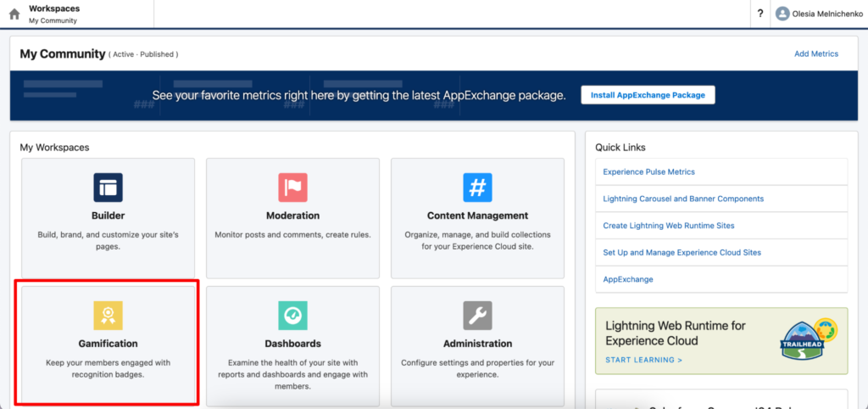
Task: Select the Dashboards title text
Action: [292, 344]
